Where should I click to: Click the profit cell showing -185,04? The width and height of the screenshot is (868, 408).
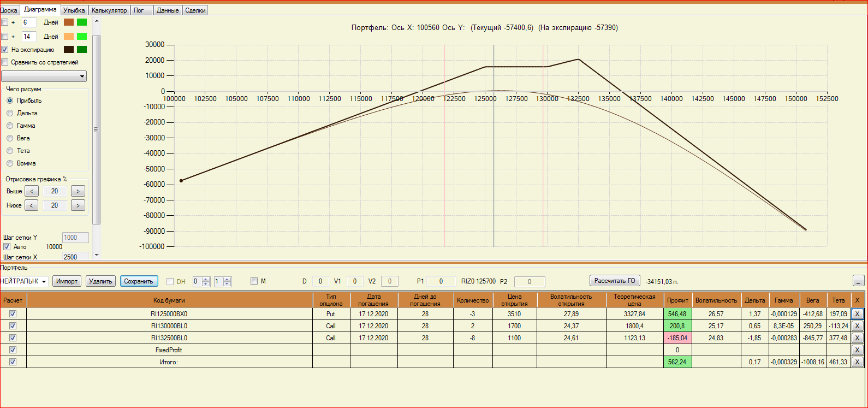pyautogui.click(x=677, y=338)
